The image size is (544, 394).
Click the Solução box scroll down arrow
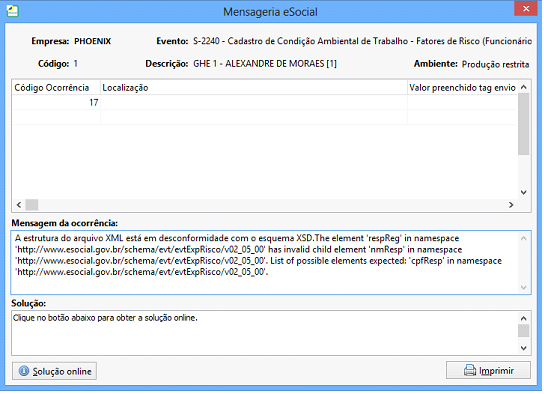[x=524, y=348]
